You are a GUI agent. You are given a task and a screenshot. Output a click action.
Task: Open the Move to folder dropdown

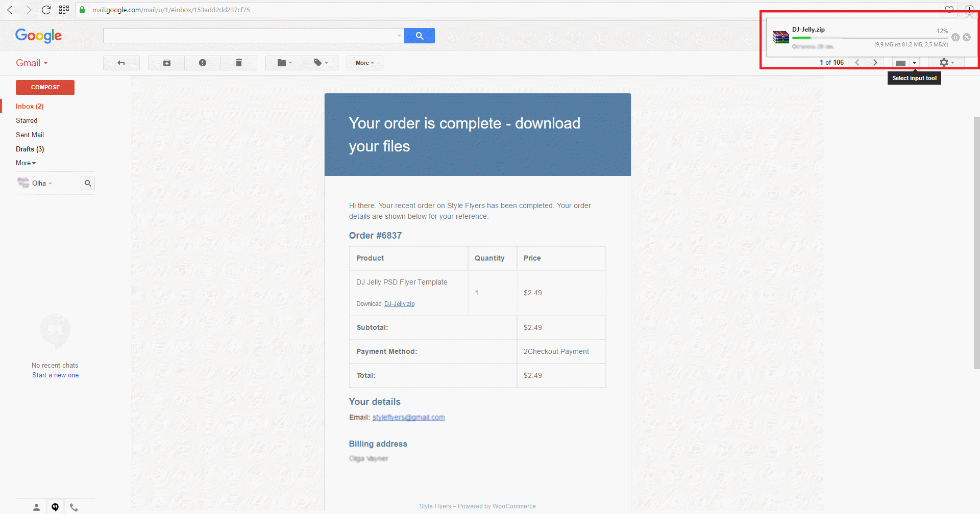pos(284,63)
